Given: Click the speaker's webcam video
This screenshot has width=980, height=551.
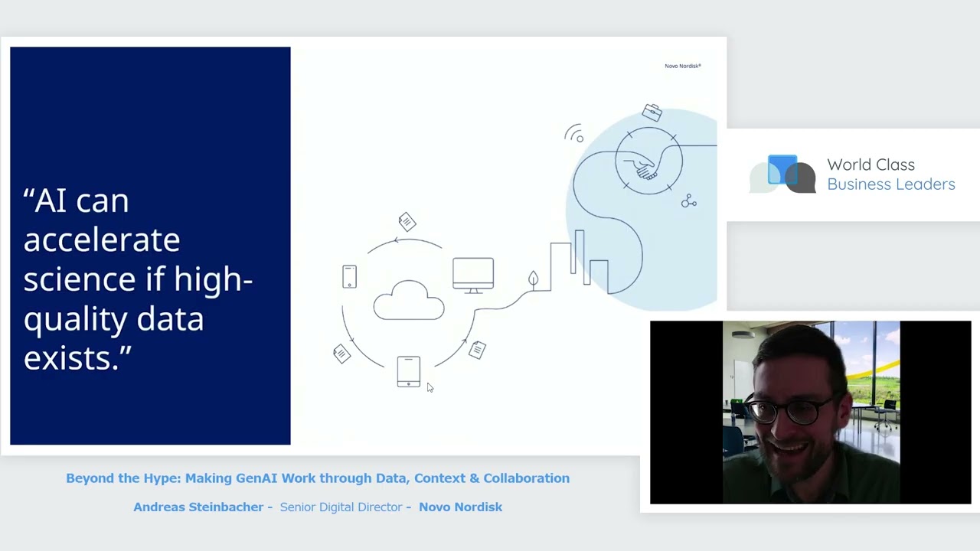Looking at the screenshot, I should (810, 412).
